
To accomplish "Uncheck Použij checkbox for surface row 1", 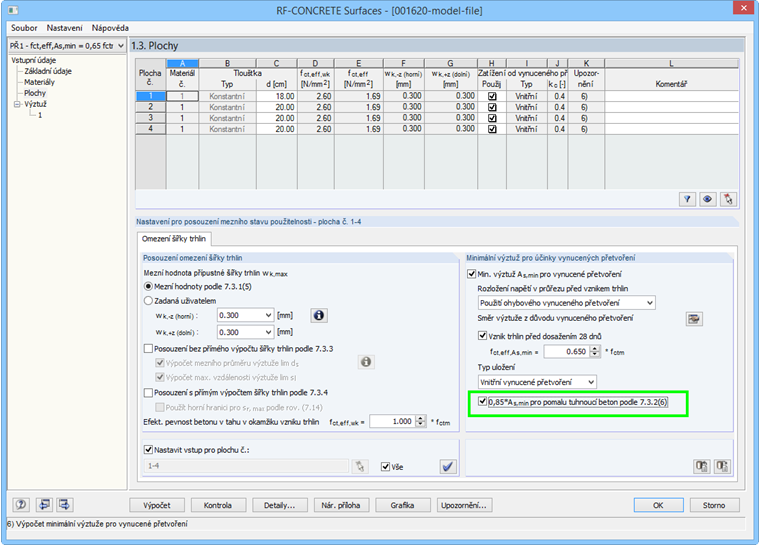I will 492,96.
